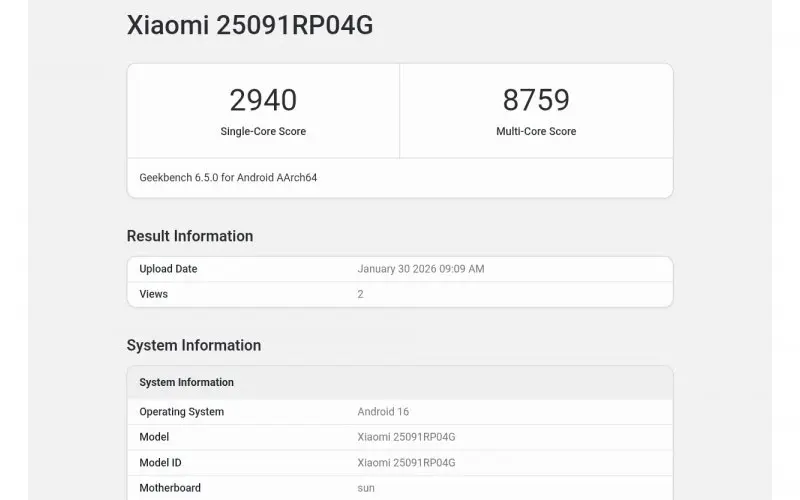Screen dimensions: 800x500
Task: Select the single-core score 2940
Action: tap(263, 99)
